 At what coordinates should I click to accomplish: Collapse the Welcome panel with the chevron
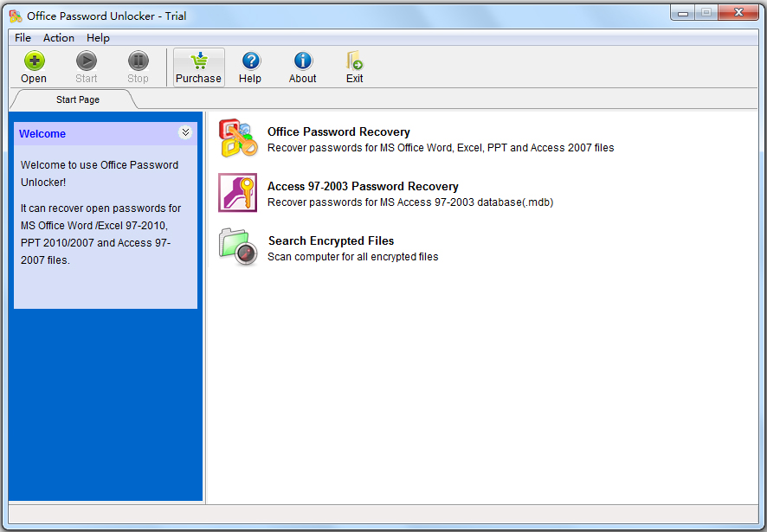tap(185, 132)
